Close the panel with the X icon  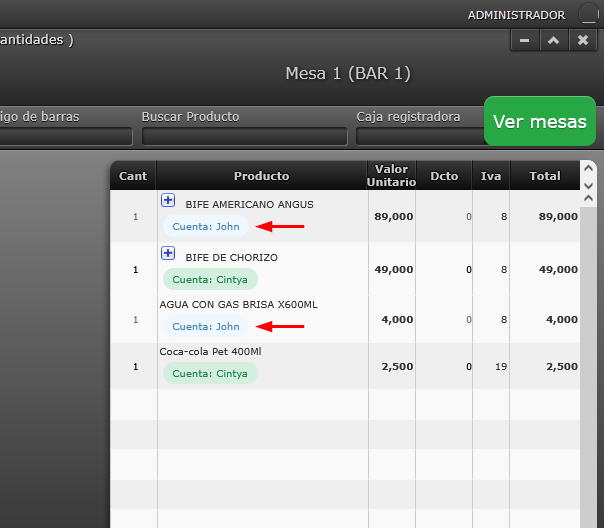pos(583,40)
